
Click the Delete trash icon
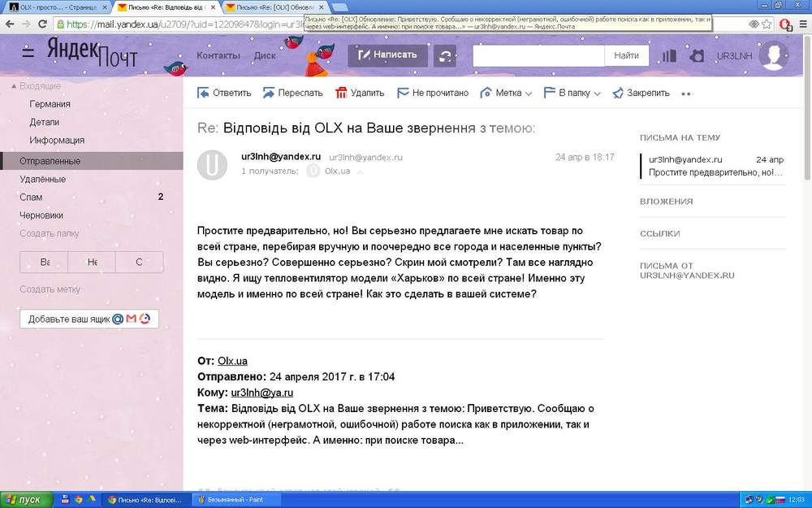click(x=341, y=93)
